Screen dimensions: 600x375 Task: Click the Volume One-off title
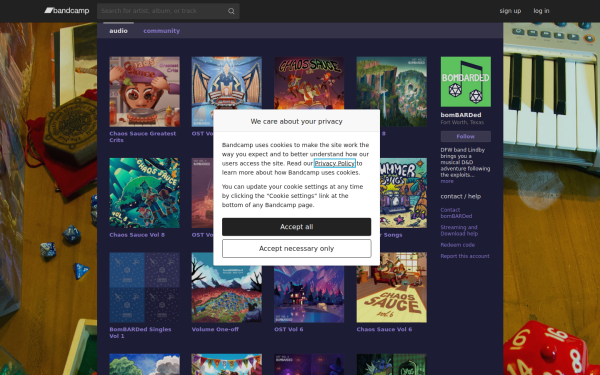[215, 329]
